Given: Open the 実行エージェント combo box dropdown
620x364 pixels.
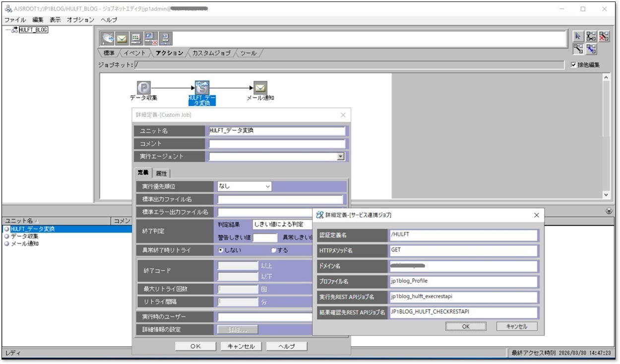Looking at the screenshot, I should coord(340,157).
